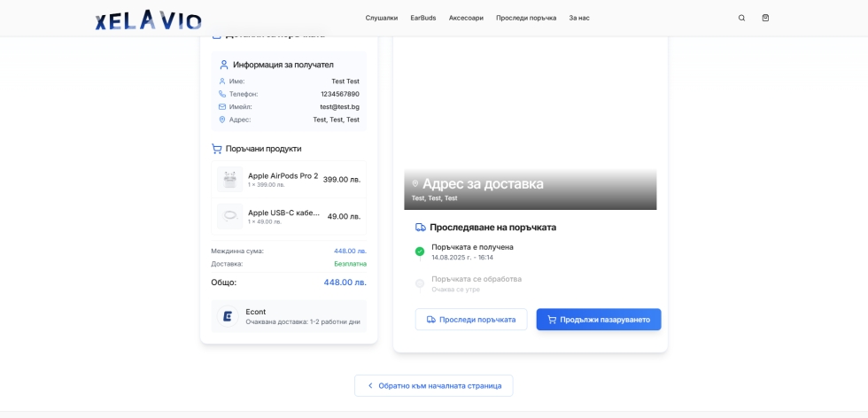Click the location pin icon next to Адрес
Image resolution: width=868 pixels, height=418 pixels.
(222, 120)
